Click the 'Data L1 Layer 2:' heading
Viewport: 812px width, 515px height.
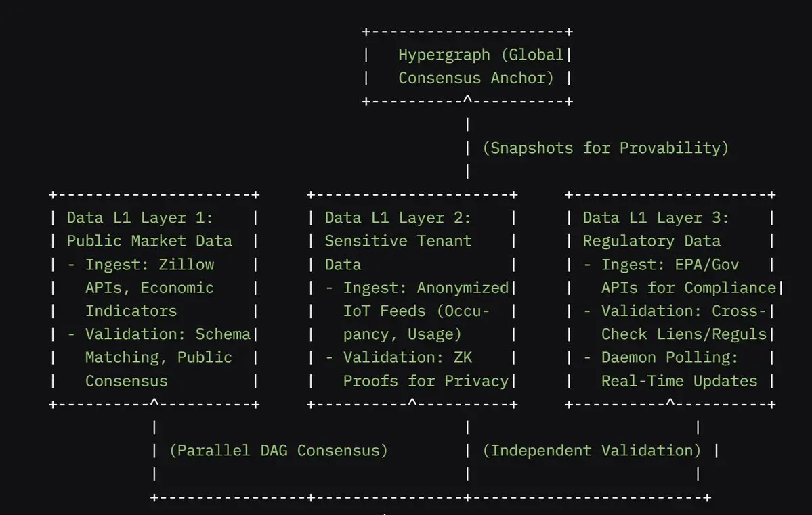pos(398,218)
